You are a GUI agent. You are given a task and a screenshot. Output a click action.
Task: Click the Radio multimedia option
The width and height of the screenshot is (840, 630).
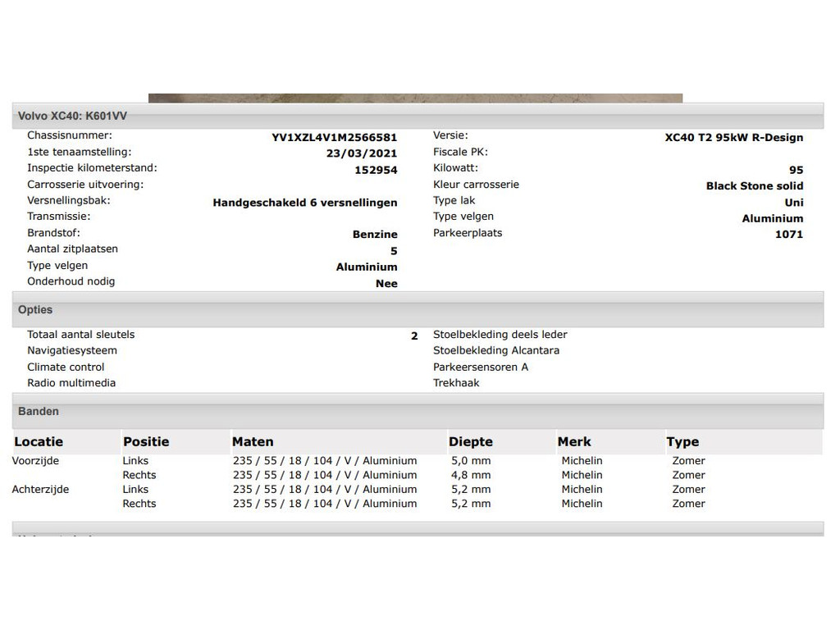tap(71, 383)
